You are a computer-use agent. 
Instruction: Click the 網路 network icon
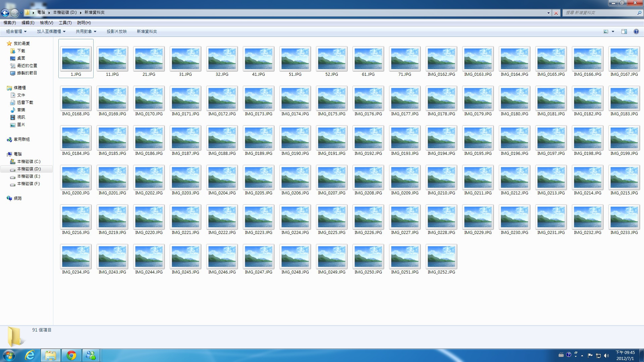click(9, 198)
